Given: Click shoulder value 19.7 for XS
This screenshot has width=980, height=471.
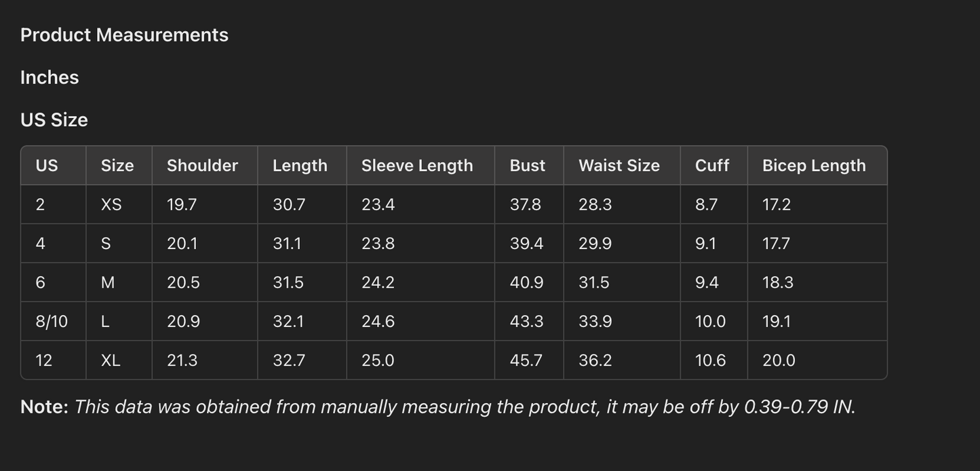Looking at the screenshot, I should [182, 205].
